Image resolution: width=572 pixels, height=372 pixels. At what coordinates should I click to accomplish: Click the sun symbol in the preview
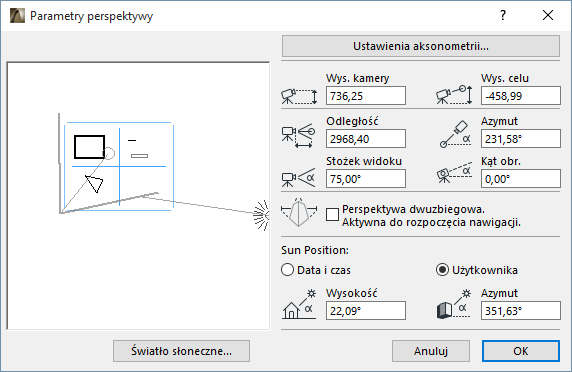pyautogui.click(x=261, y=215)
